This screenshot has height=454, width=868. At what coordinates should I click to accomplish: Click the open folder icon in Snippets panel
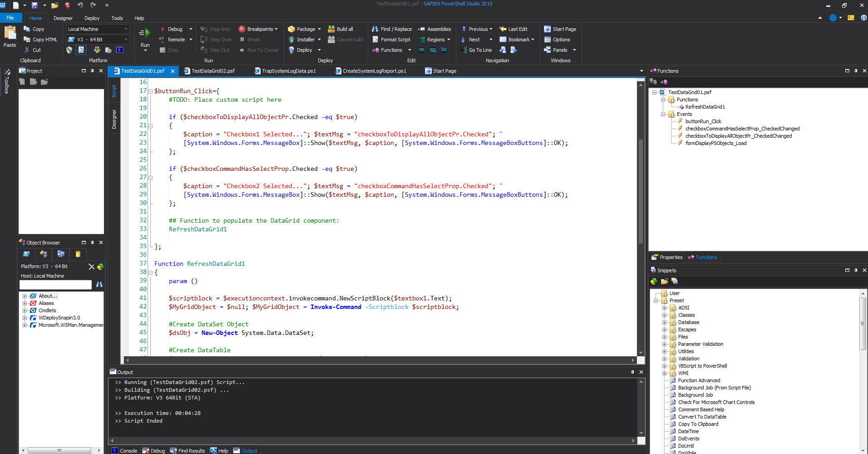[x=664, y=281]
